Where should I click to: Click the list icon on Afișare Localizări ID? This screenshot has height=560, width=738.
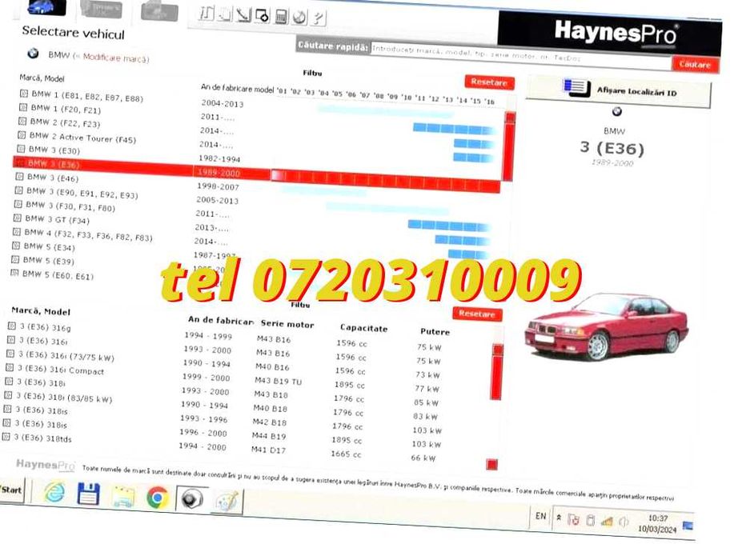click(x=576, y=87)
